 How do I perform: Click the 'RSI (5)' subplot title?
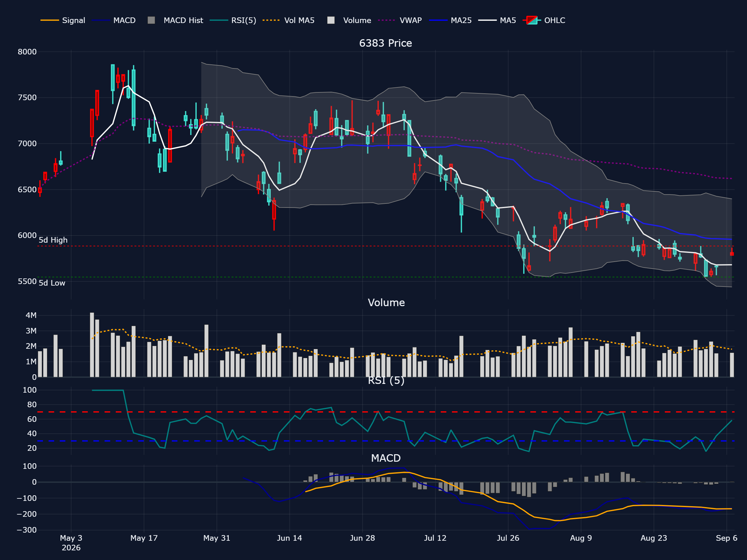coord(386,380)
